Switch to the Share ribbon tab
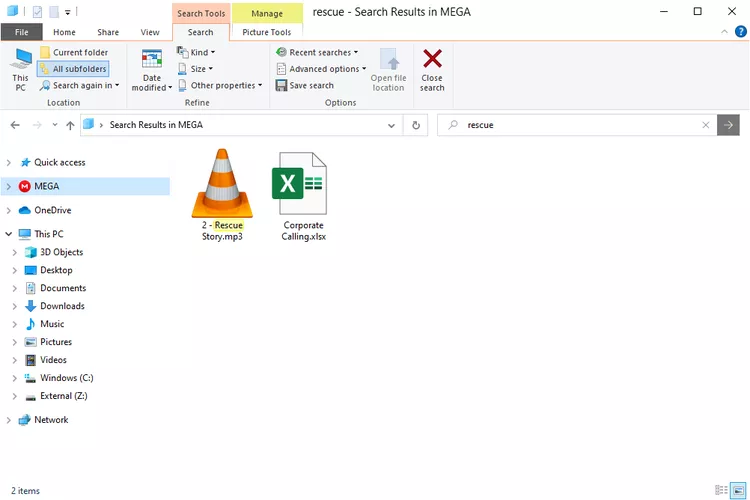The height and width of the screenshot is (500, 750). coord(108,32)
